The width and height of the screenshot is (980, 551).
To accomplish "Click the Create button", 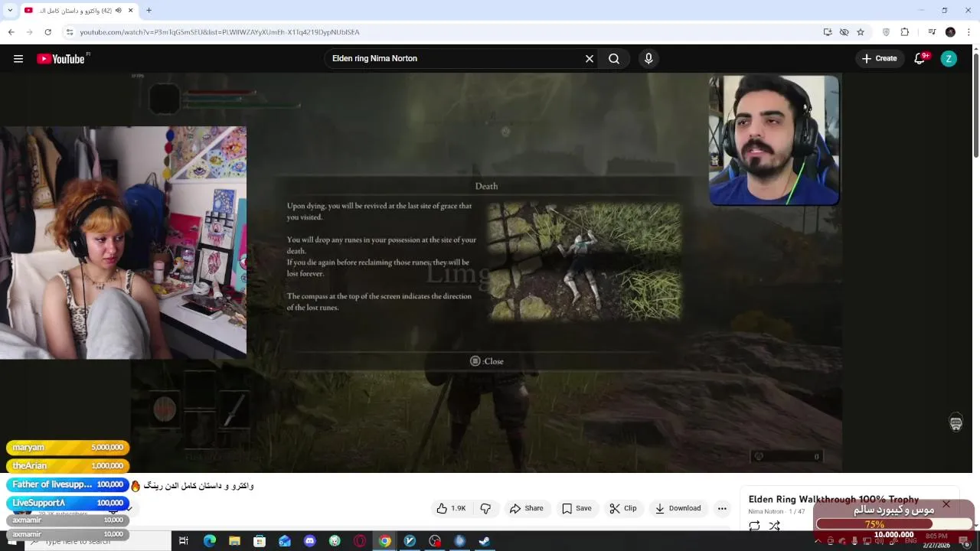I will (880, 59).
